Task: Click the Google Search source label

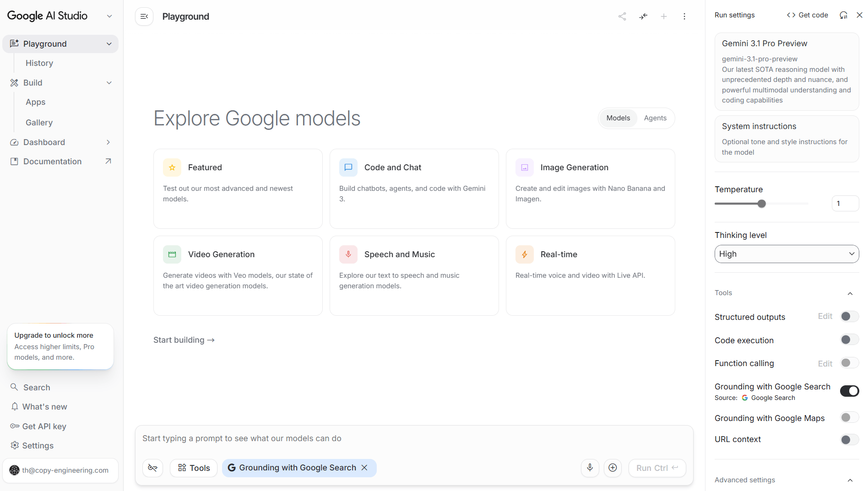Action: (x=773, y=398)
